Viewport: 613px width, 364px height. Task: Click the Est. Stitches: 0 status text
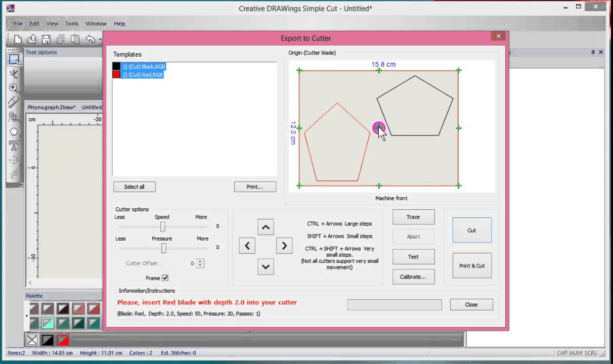178,353
